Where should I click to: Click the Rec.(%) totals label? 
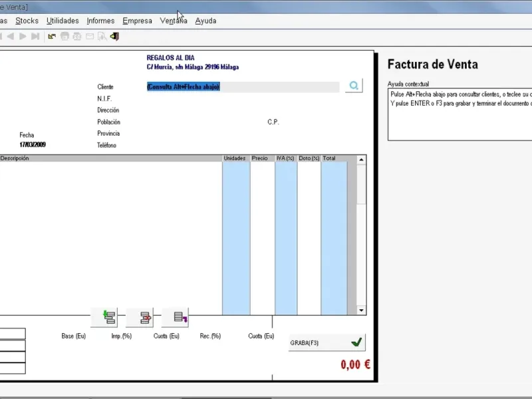[x=210, y=336]
